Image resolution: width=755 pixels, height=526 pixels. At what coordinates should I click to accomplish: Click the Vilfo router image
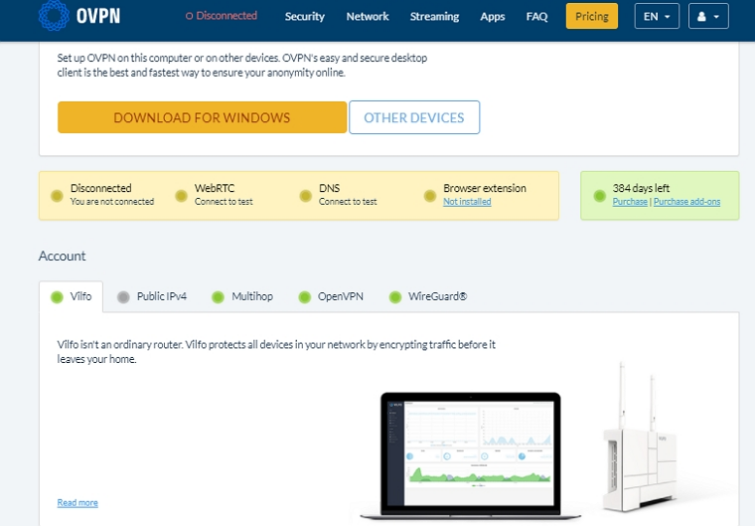coord(640,436)
